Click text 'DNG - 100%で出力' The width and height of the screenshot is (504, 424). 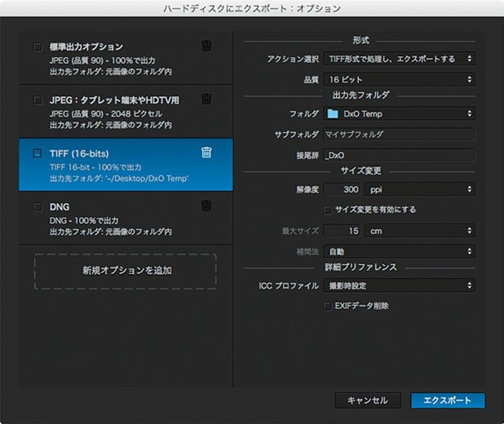[x=84, y=220]
